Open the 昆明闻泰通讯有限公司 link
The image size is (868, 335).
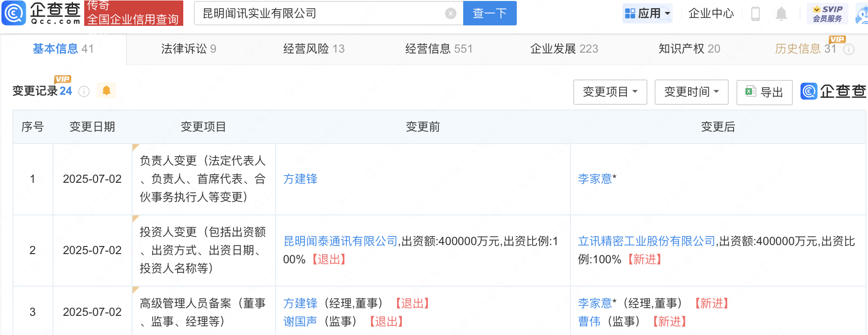pos(340,241)
